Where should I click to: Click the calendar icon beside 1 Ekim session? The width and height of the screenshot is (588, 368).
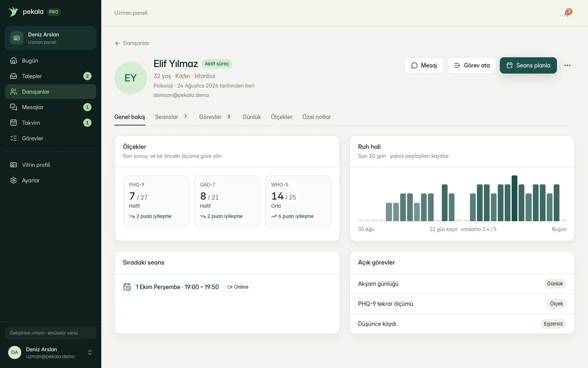coord(127,287)
